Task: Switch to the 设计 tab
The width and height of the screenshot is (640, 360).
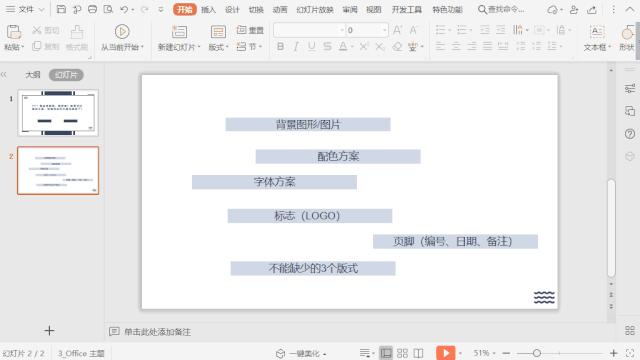Action: click(232, 9)
